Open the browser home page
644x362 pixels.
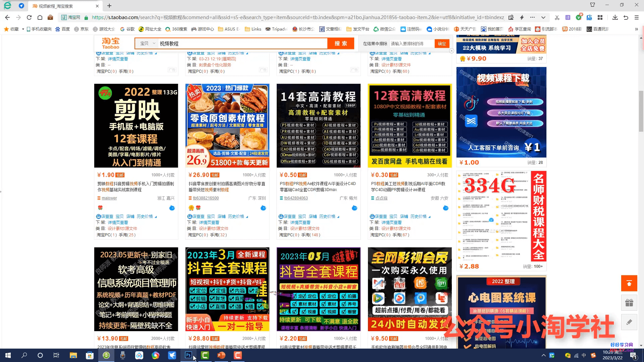click(x=40, y=17)
